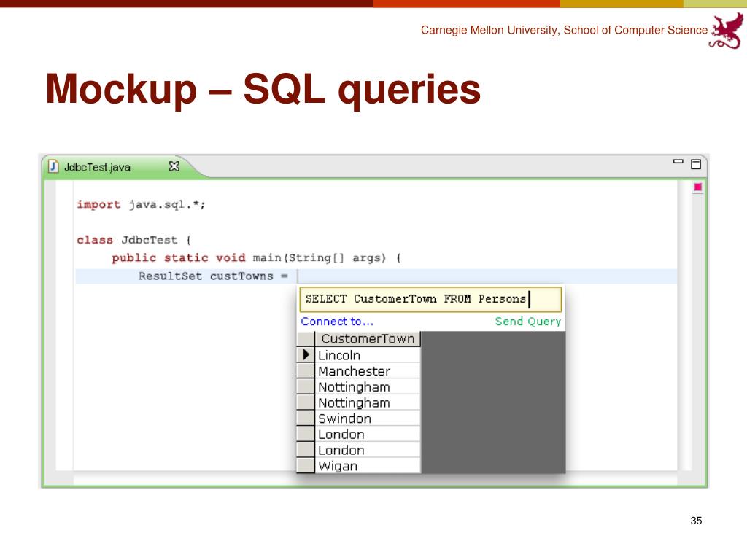Image resolution: width=747 pixels, height=560 pixels.
Task: Click the row selector beside Manchester
Action: pyautogui.click(x=306, y=370)
